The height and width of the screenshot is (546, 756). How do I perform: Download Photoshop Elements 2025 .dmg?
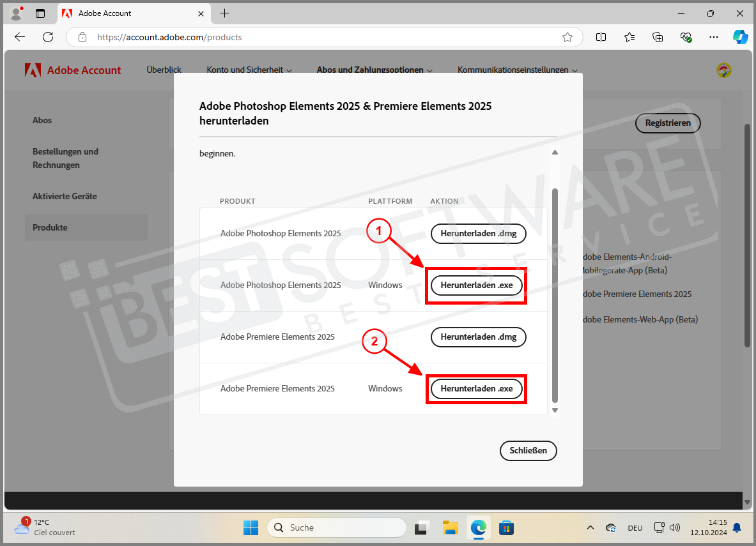[478, 233]
